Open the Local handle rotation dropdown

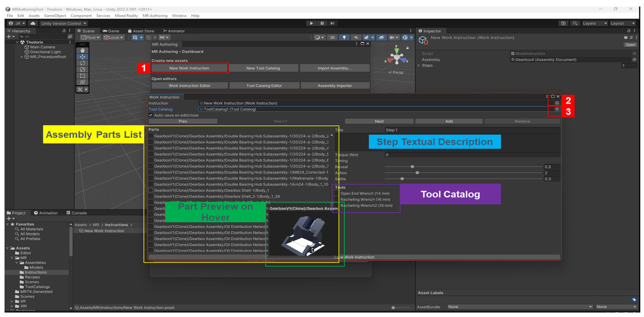pos(114,37)
